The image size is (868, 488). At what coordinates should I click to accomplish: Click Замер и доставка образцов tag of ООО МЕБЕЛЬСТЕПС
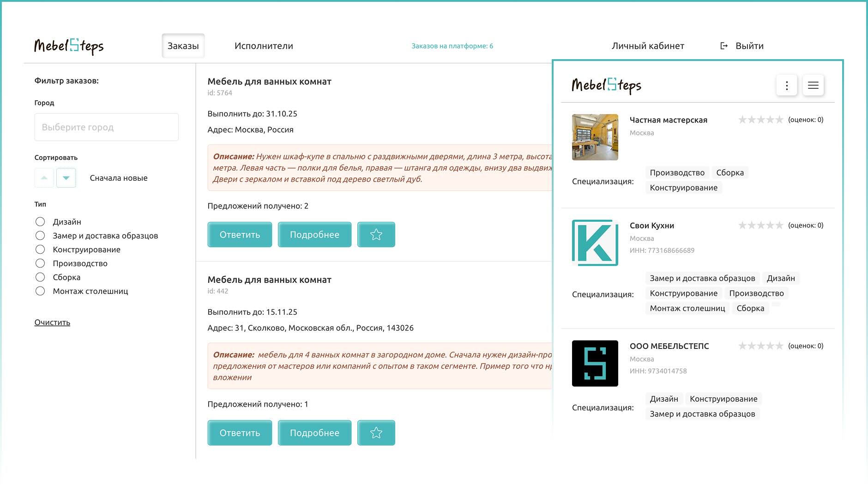pyautogui.click(x=702, y=414)
